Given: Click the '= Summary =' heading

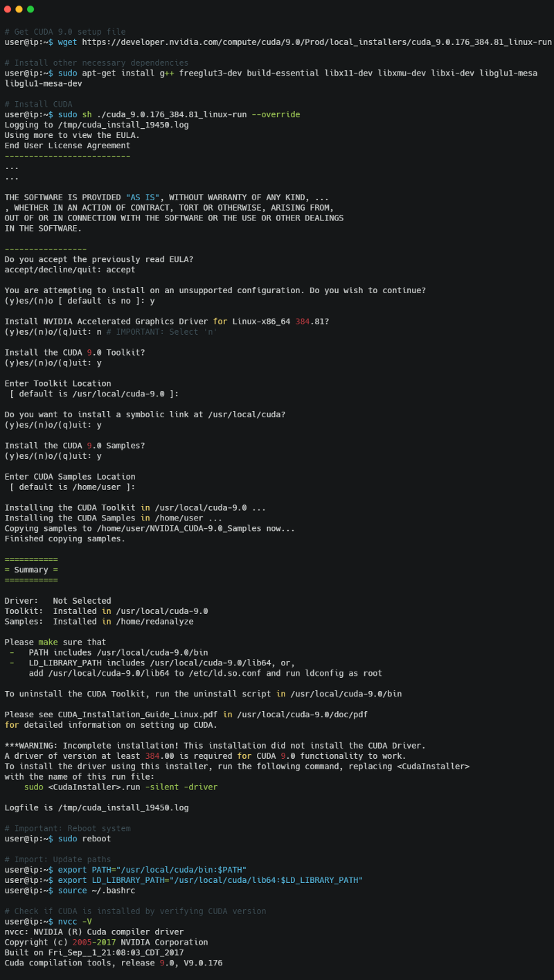Looking at the screenshot, I should click(31, 570).
